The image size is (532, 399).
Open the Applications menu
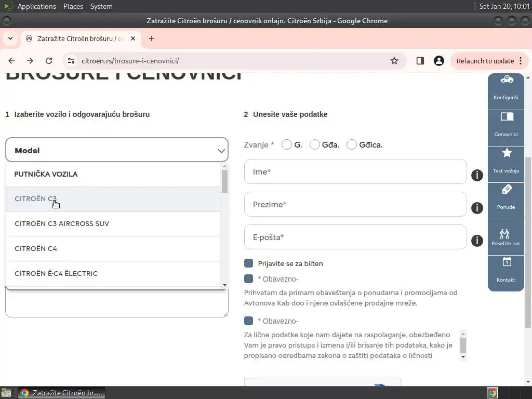(x=37, y=6)
